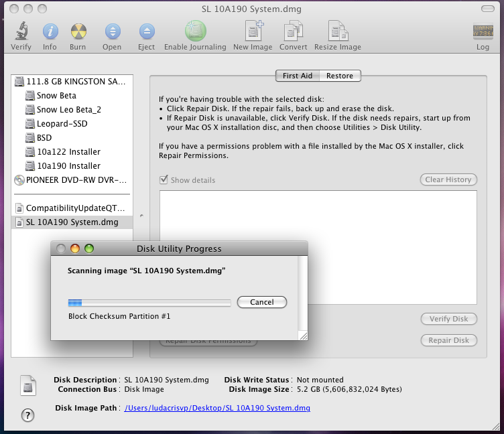The height and width of the screenshot is (434, 504).
Task: Click the Convert toolbar icon
Action: pyautogui.click(x=293, y=31)
